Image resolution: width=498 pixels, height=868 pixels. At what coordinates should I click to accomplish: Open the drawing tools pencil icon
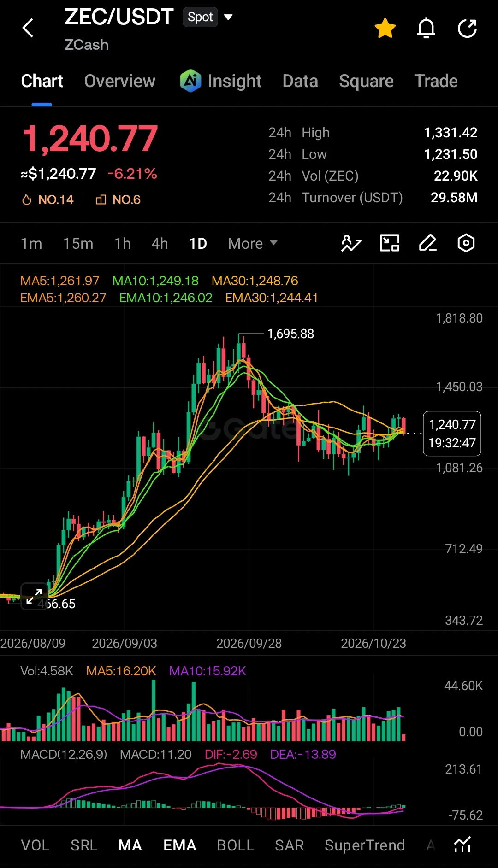coord(428,243)
